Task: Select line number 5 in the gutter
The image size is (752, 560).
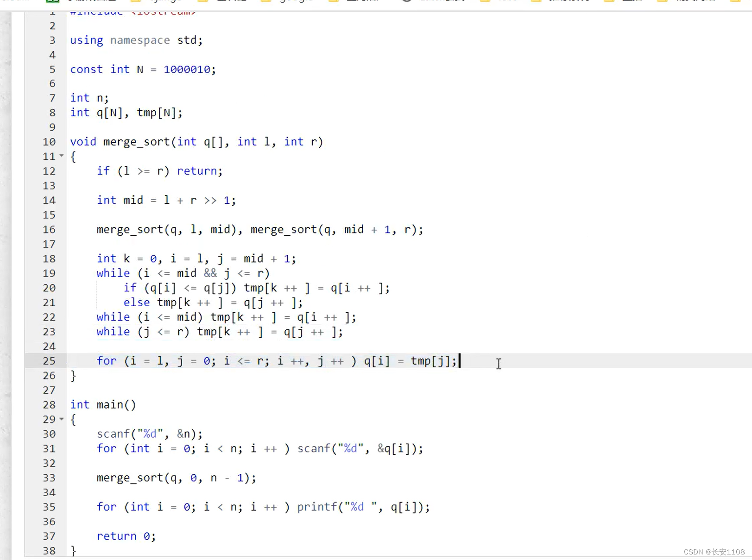Action: click(52, 69)
